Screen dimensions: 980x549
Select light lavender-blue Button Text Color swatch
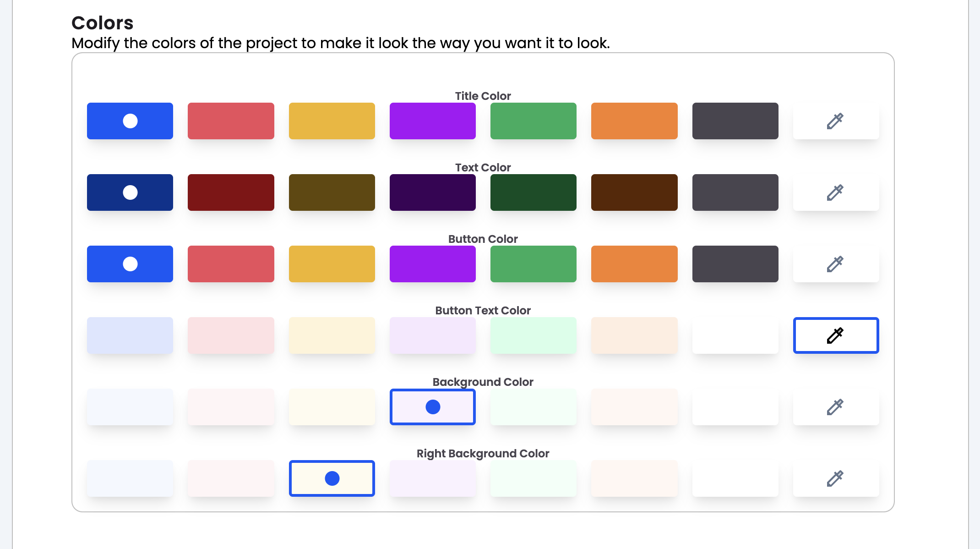[x=130, y=335]
